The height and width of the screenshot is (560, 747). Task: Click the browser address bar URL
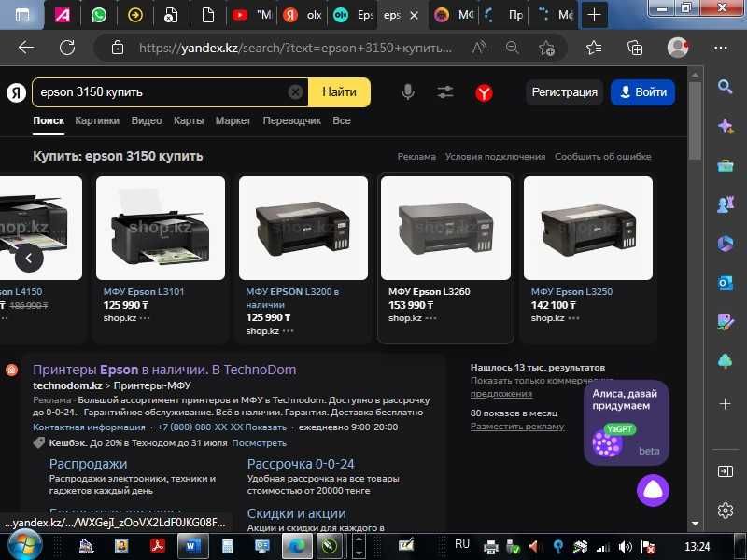[295, 48]
